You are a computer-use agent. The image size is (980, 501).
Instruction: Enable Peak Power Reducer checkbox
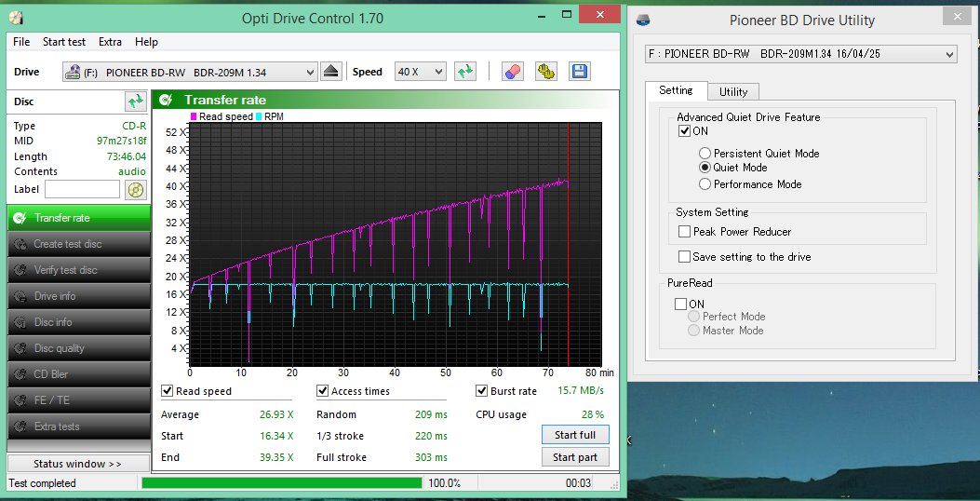pyautogui.click(x=684, y=232)
